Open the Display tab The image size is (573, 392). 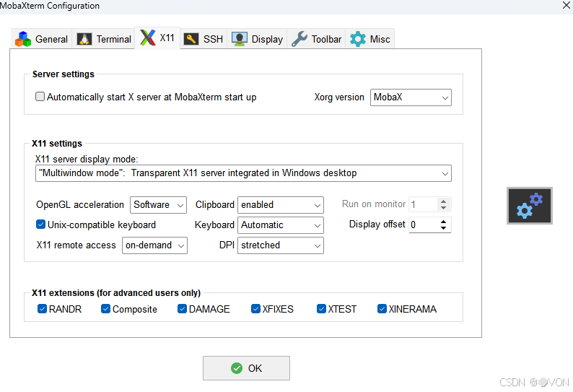pos(257,39)
